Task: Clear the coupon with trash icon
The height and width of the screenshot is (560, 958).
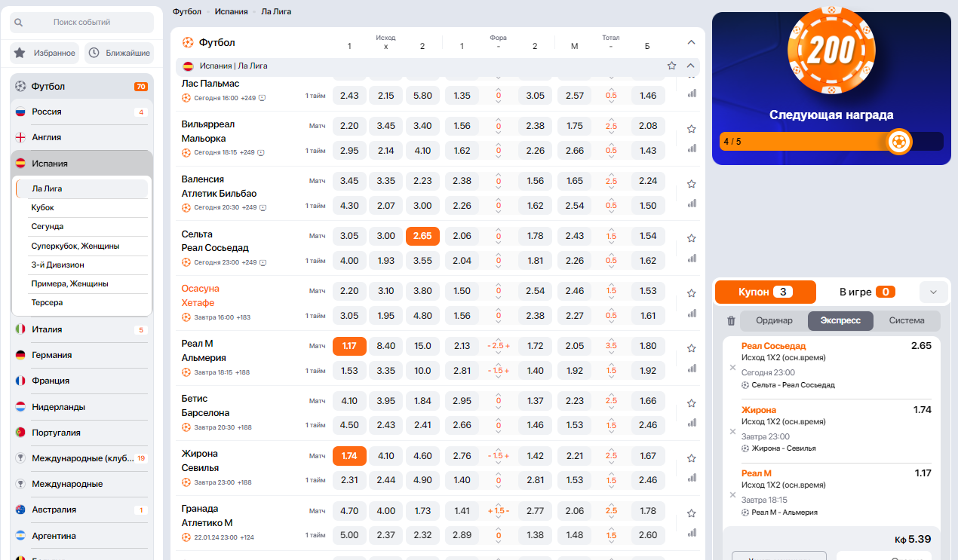Action: [x=730, y=320]
